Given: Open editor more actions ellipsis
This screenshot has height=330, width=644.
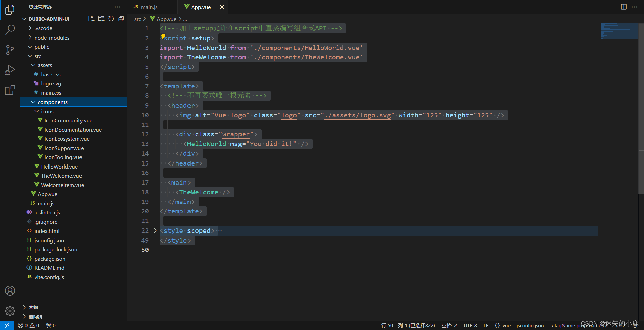Looking at the screenshot, I should pyautogui.click(x=634, y=7).
